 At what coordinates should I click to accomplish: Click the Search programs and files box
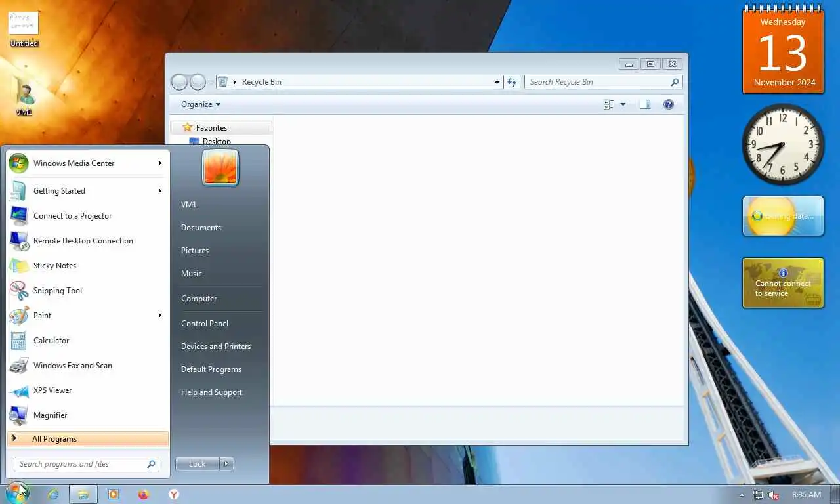(x=87, y=464)
